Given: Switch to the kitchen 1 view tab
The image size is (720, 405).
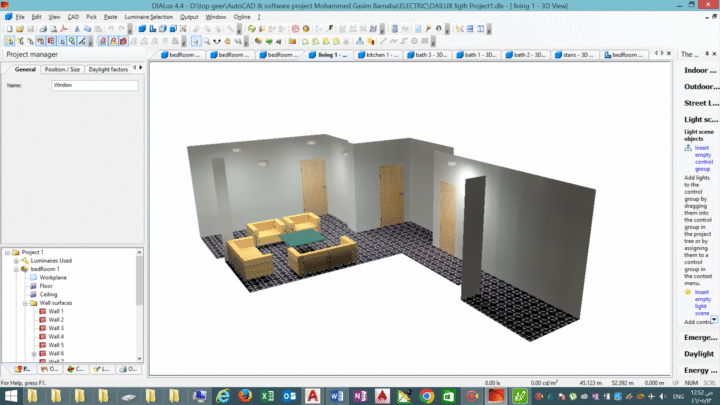Looking at the screenshot, I should [x=378, y=55].
